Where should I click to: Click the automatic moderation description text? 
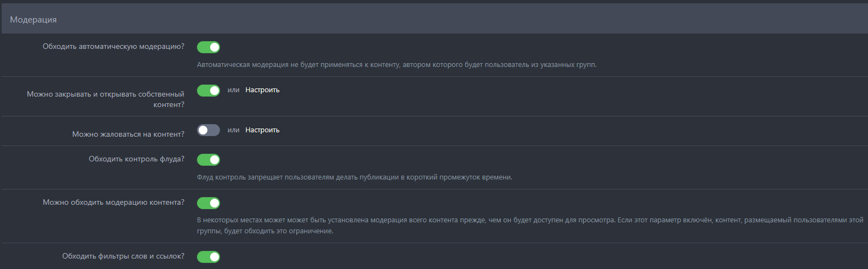396,65
